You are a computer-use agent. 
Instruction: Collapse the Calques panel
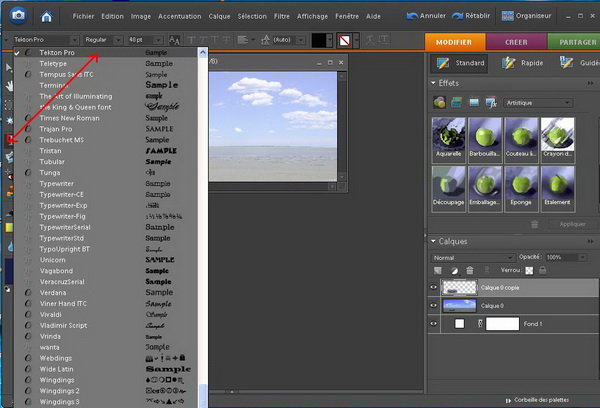[x=434, y=241]
